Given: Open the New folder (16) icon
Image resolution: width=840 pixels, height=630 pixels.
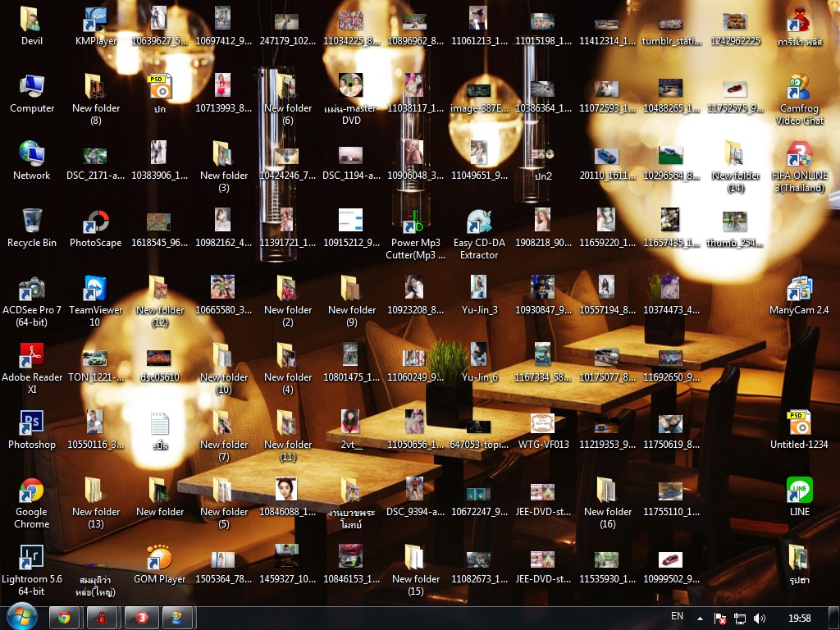Looking at the screenshot, I should pos(608,504).
